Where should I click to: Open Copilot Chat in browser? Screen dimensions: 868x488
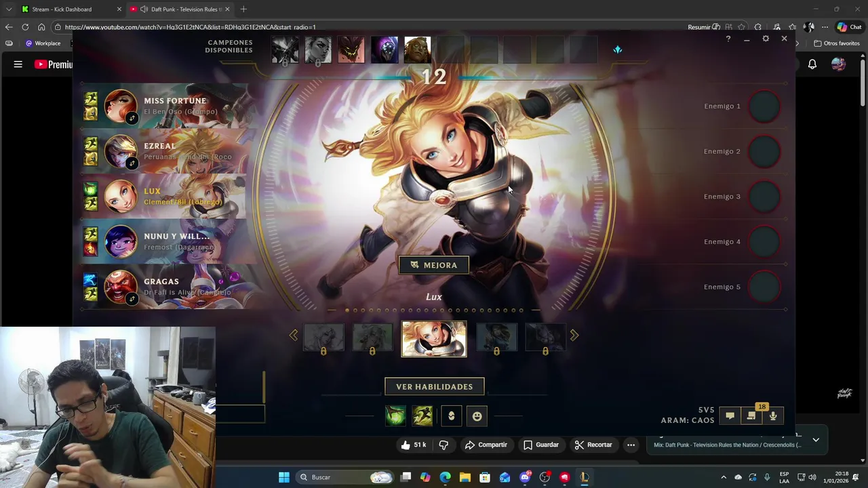tap(849, 27)
